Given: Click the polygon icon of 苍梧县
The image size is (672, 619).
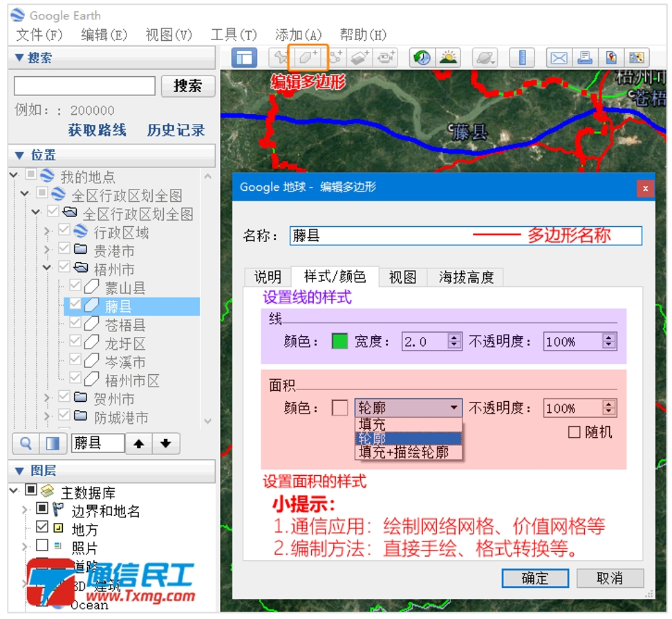Looking at the screenshot, I should point(91,323).
